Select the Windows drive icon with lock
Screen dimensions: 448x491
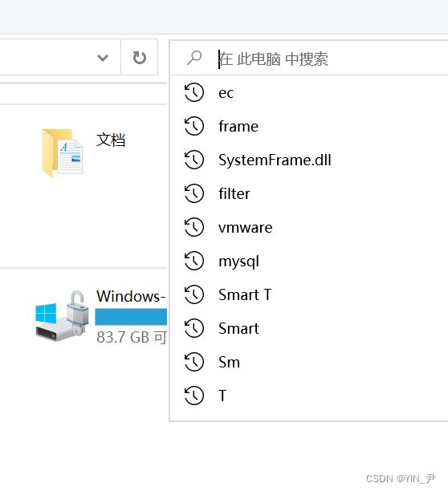pyautogui.click(x=62, y=316)
